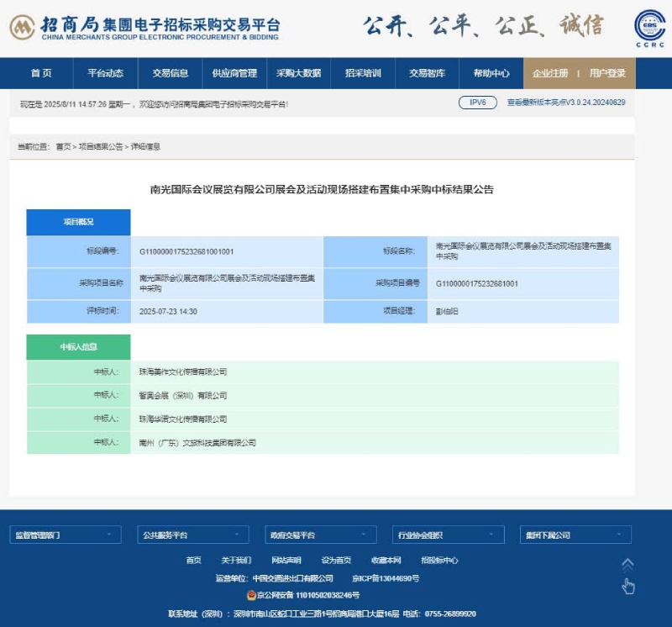Open the 集团下属公司 dropdown
672x627 pixels.
(x=575, y=535)
